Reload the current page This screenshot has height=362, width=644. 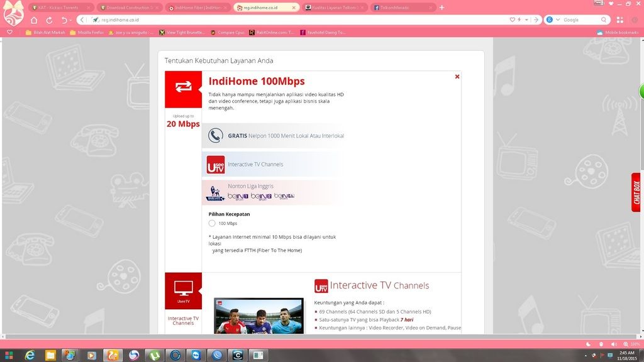(49, 19)
